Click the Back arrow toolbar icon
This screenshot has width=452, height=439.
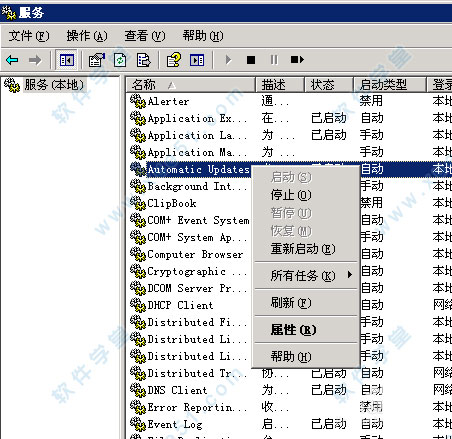click(x=12, y=60)
